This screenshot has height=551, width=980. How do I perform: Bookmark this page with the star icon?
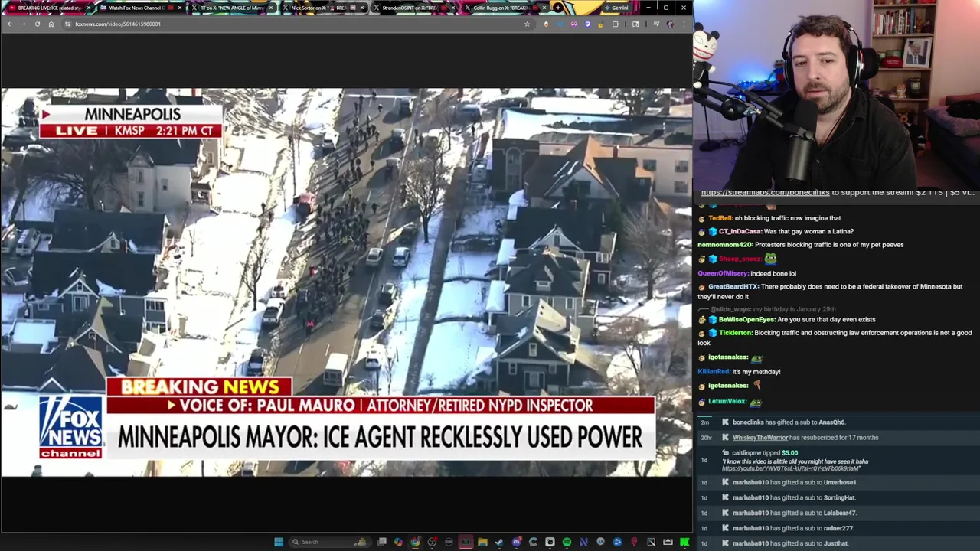click(527, 24)
